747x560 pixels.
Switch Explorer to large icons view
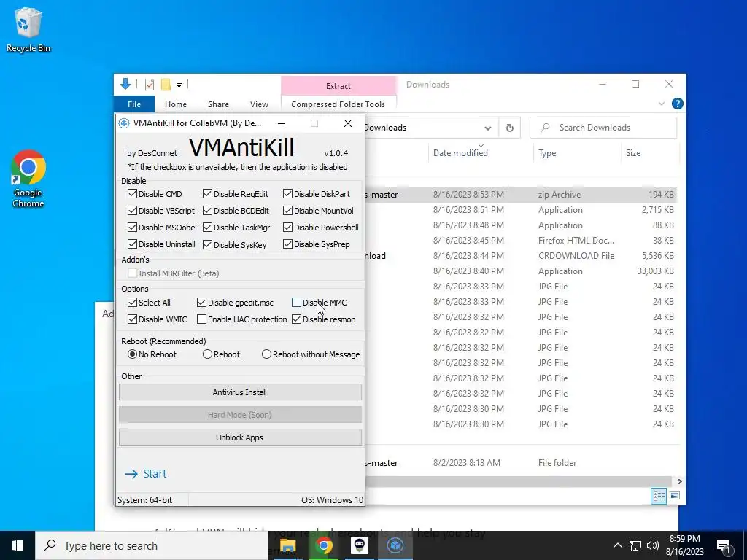[675, 496]
